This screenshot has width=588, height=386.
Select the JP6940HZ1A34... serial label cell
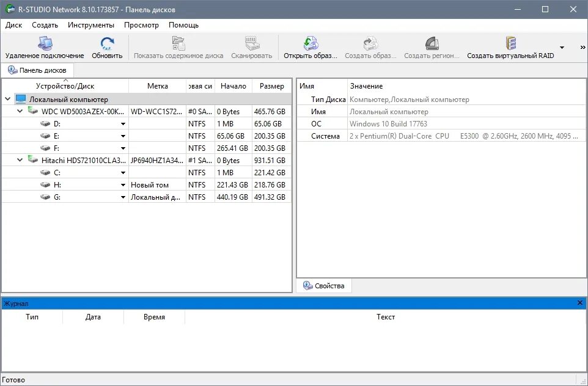click(158, 161)
